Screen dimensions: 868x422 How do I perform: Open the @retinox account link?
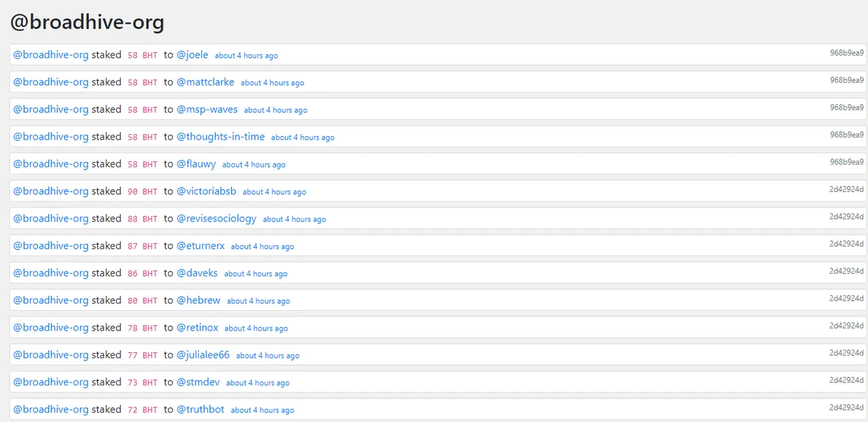click(198, 327)
